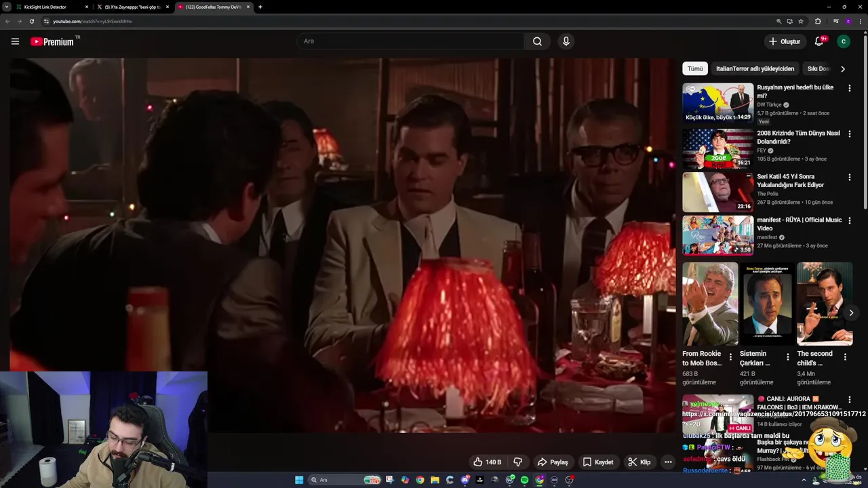
Task: Open the Sistemin Çarkları short thumbnail
Action: coord(768,304)
